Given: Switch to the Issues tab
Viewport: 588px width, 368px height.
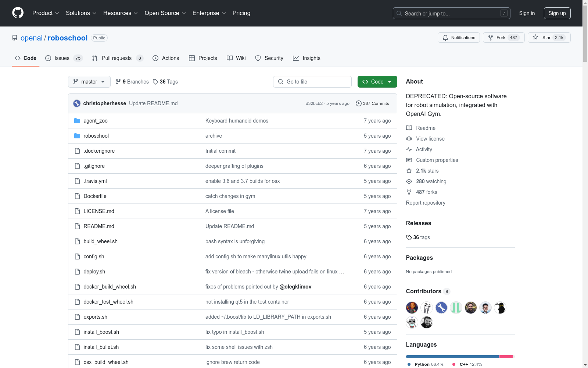Looking at the screenshot, I should 64,58.
